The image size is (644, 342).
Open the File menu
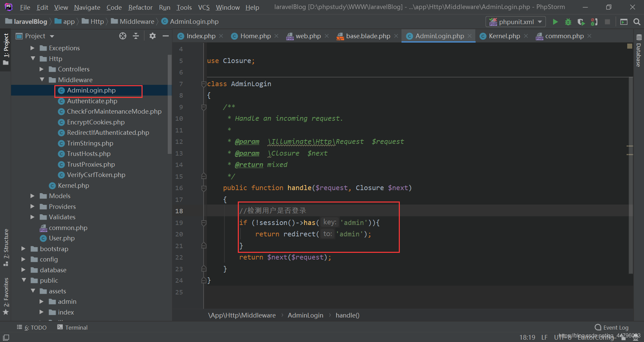(x=25, y=7)
